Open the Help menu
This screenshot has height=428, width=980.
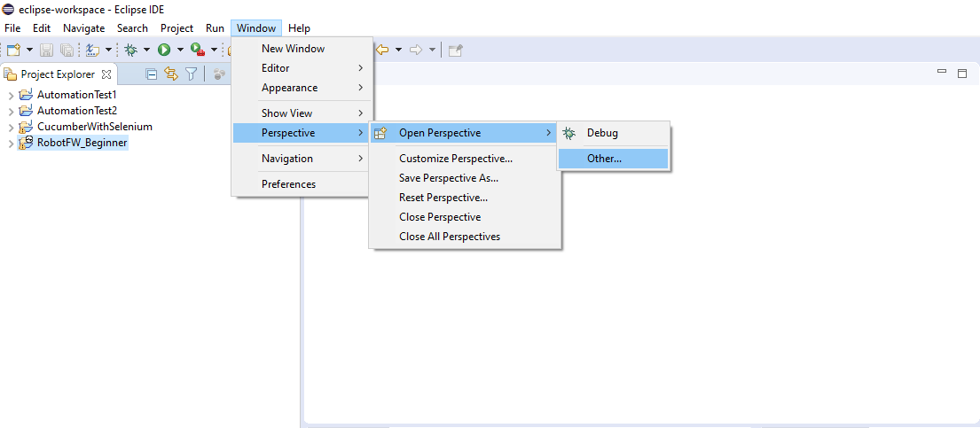(x=300, y=28)
